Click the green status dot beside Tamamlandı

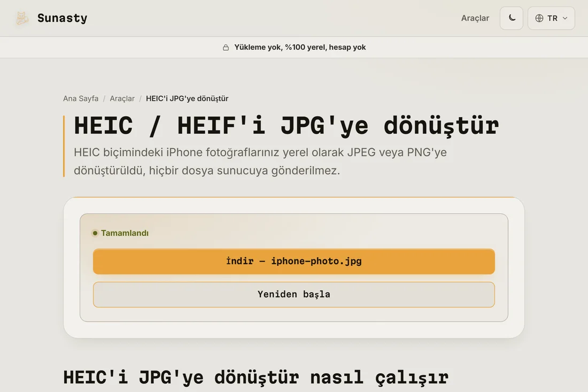click(x=95, y=233)
